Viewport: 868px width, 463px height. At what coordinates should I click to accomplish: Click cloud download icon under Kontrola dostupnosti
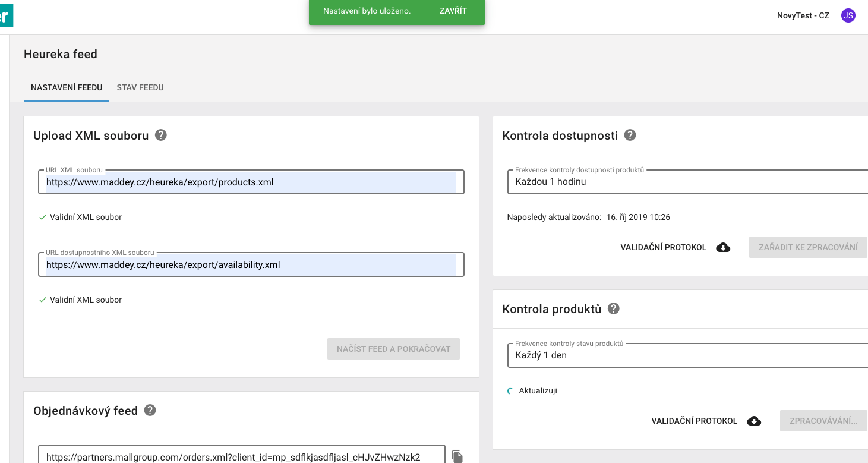pyautogui.click(x=723, y=247)
